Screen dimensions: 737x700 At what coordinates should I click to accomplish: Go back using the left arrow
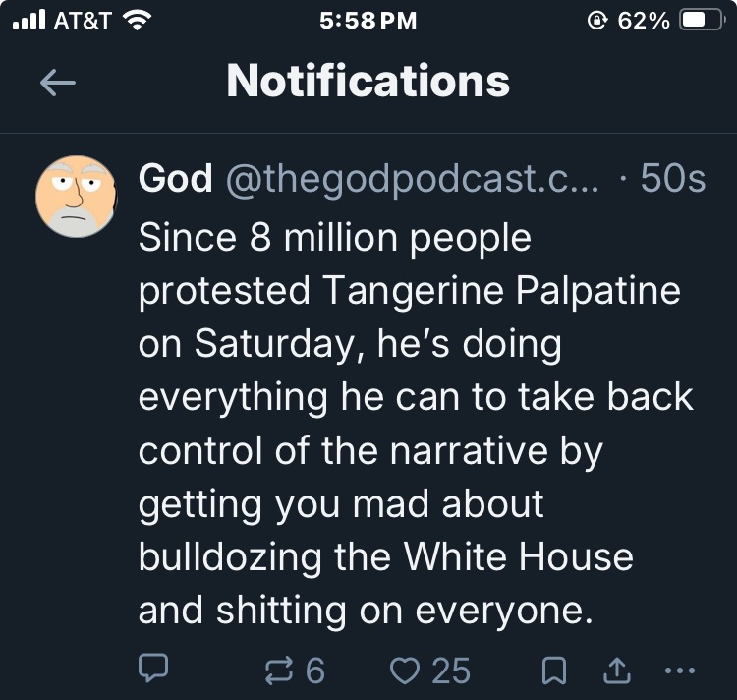pyautogui.click(x=57, y=84)
